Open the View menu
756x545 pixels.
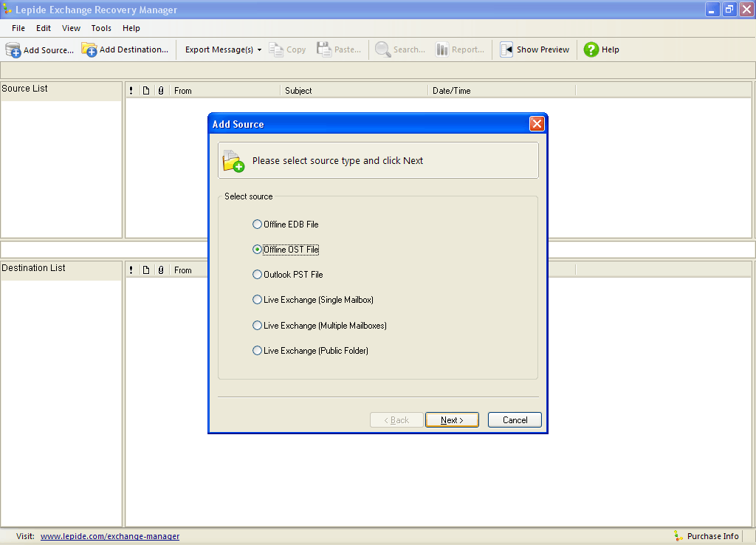[x=71, y=28]
